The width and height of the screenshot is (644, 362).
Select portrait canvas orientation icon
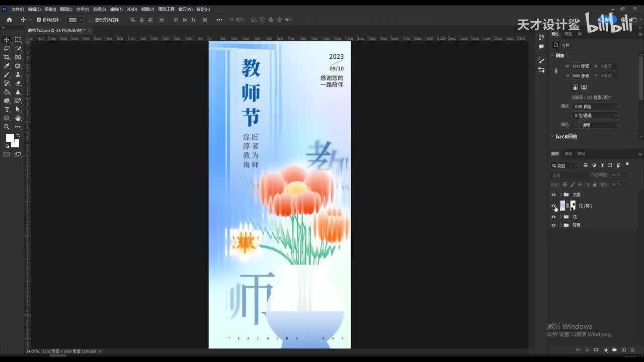coord(575,87)
